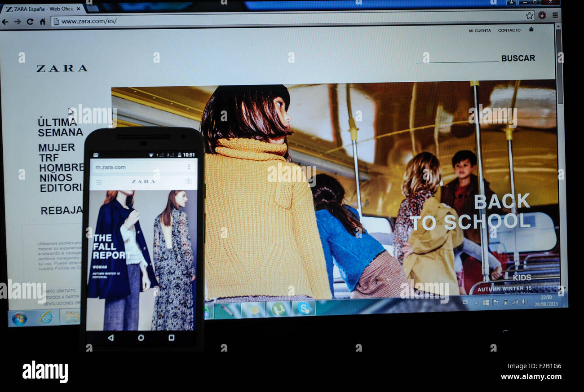Viewport: 584px width, 392px height.
Task: Reload the Zara page
Action: (30, 22)
